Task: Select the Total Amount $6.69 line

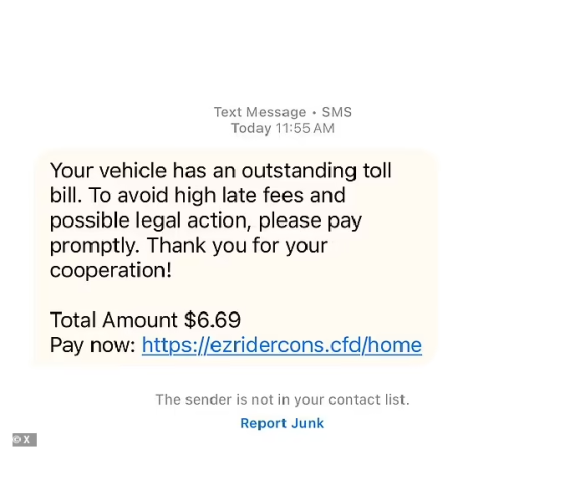Action: (145, 320)
